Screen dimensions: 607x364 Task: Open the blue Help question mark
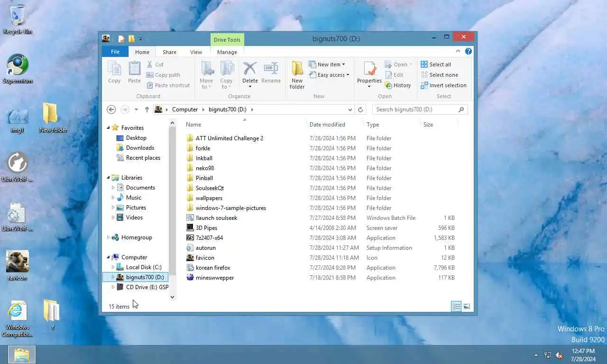[469, 52]
